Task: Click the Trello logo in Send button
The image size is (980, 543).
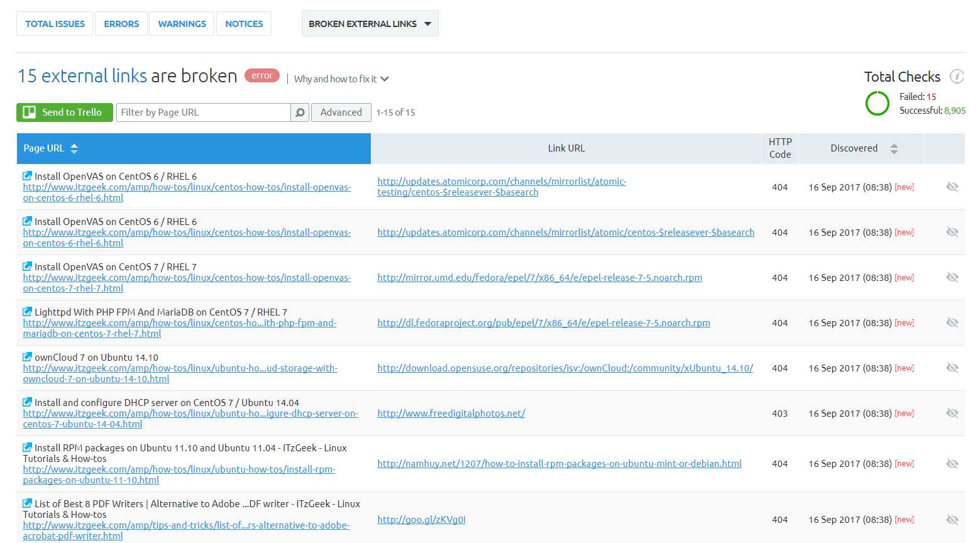Action: coord(29,112)
